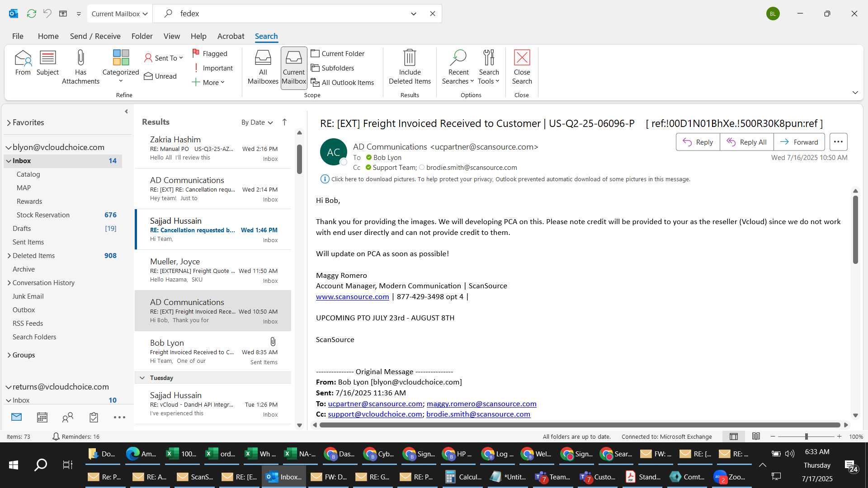
Task: Reverse sort order arrow in Results
Action: (284, 122)
